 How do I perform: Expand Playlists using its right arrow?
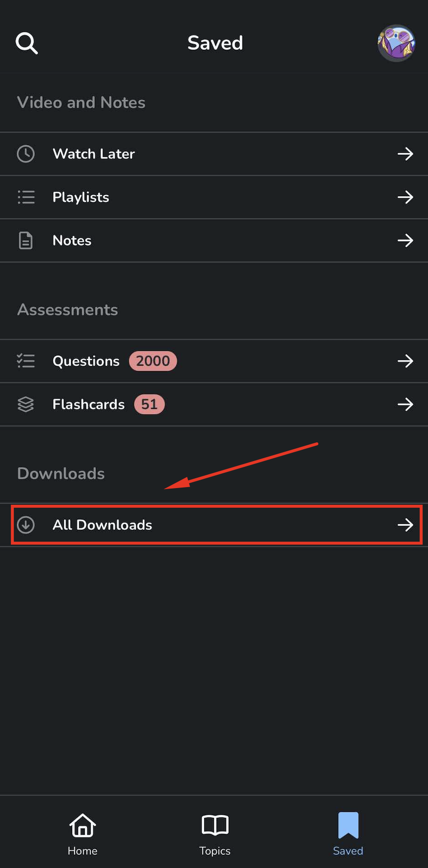point(405,197)
